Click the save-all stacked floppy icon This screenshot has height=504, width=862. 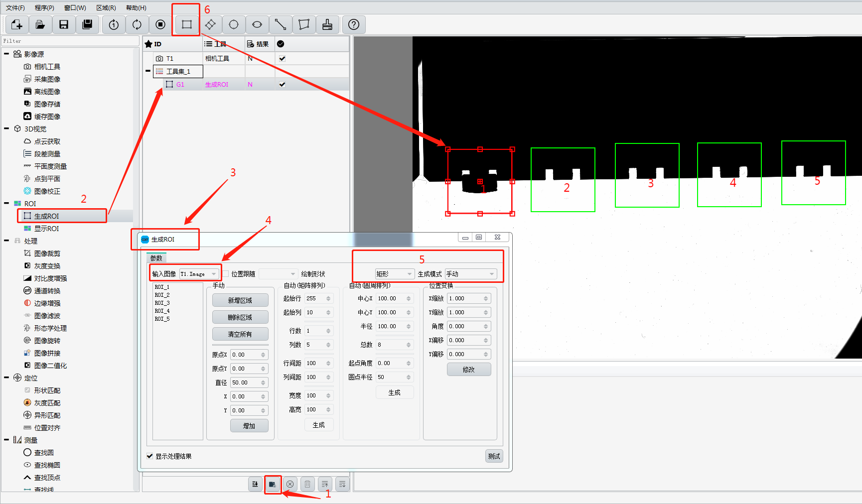87,24
